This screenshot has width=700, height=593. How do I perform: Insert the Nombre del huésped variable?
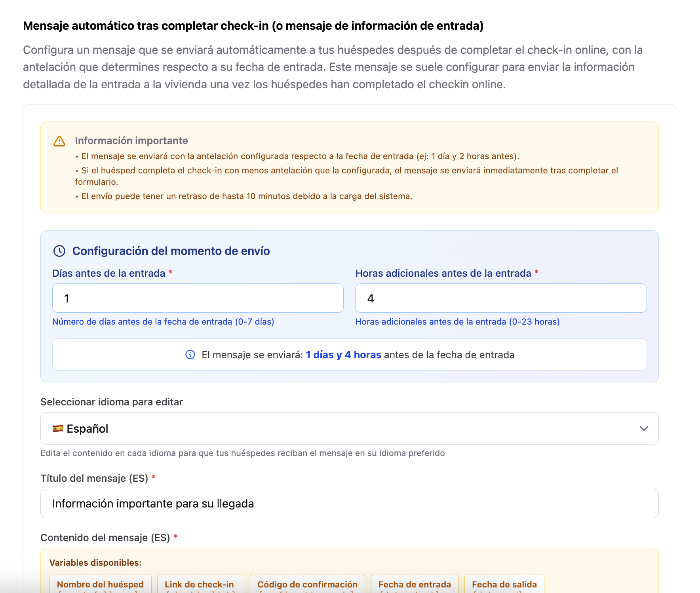coord(101,584)
